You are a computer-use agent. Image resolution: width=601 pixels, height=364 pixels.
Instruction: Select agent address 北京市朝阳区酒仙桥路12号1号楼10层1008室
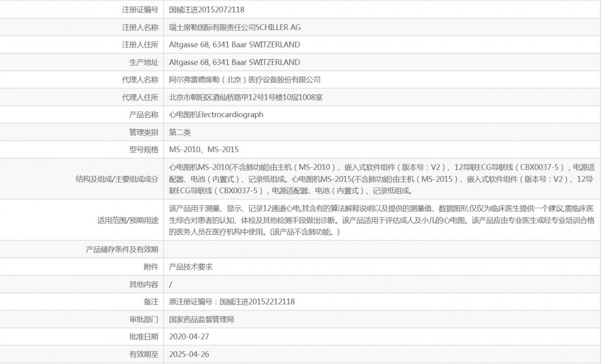coord(246,97)
